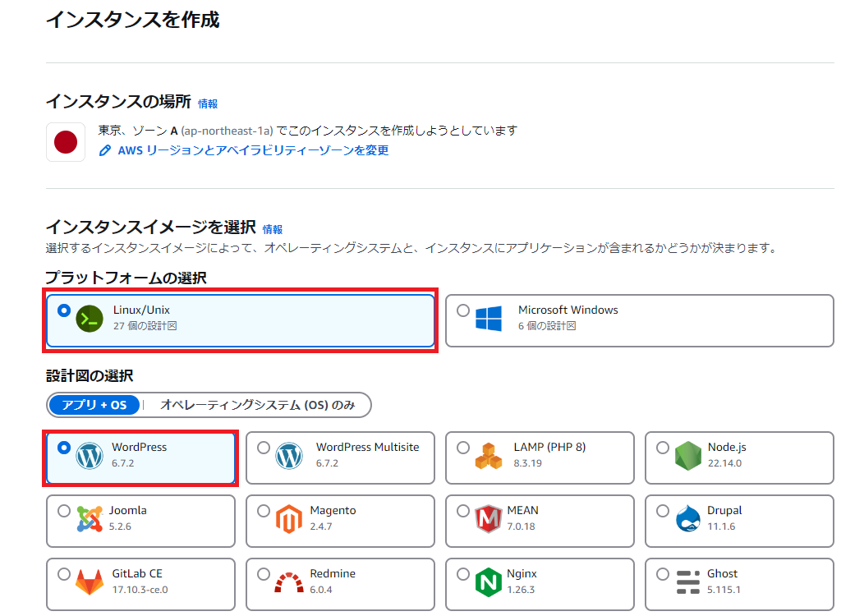
Task: Click the Linux/Unix terminal icon
Action: coord(90,319)
